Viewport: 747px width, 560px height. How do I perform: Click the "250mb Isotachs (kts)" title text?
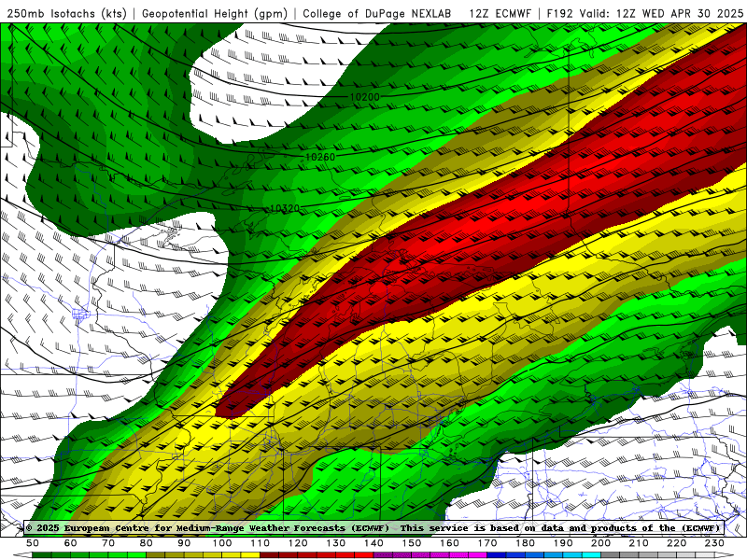pos(66,14)
